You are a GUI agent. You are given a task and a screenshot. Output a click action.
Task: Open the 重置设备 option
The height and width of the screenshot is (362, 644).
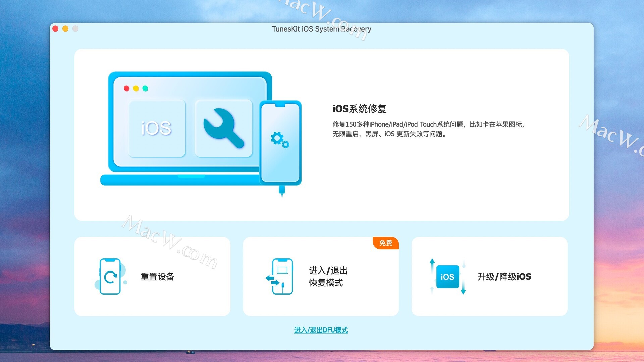(152, 277)
